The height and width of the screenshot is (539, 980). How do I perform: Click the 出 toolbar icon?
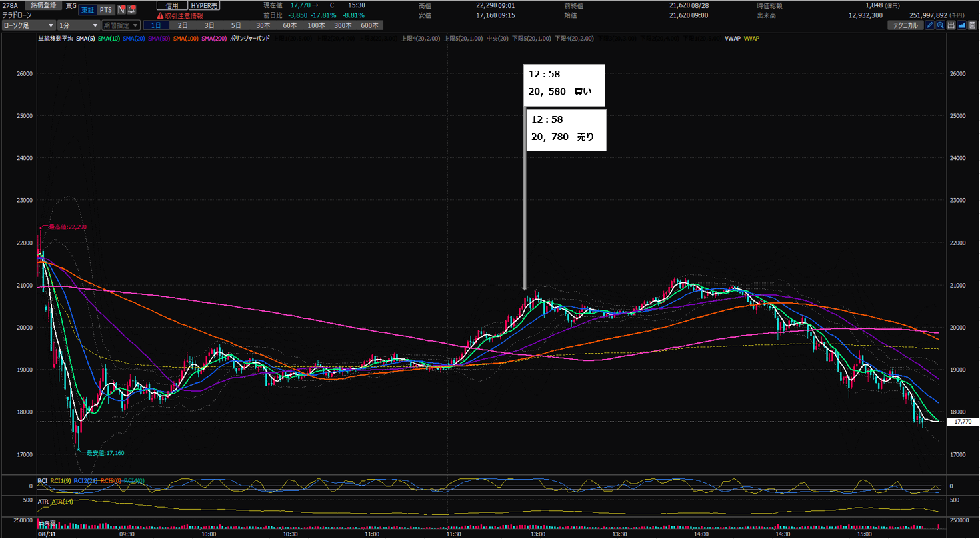(951, 25)
